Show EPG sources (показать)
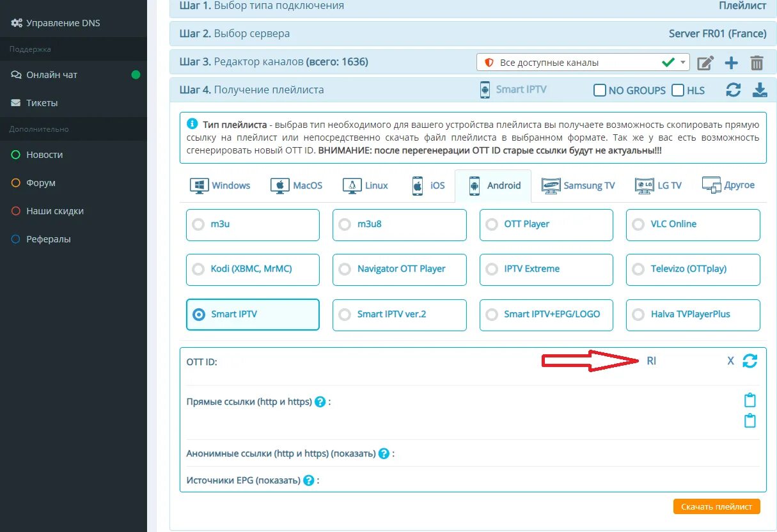 278,480
